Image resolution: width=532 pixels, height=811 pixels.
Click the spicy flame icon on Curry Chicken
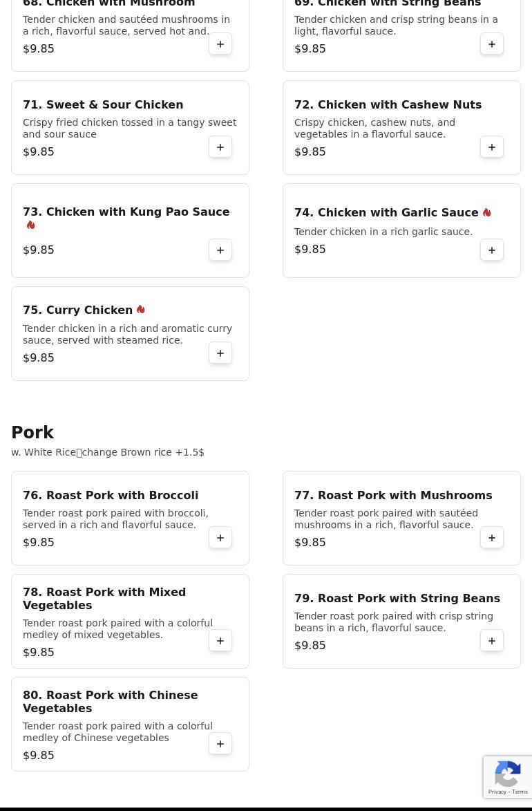click(141, 310)
